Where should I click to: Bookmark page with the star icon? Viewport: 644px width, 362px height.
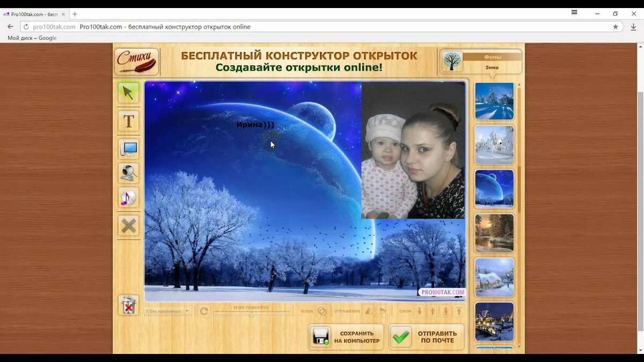coord(616,27)
